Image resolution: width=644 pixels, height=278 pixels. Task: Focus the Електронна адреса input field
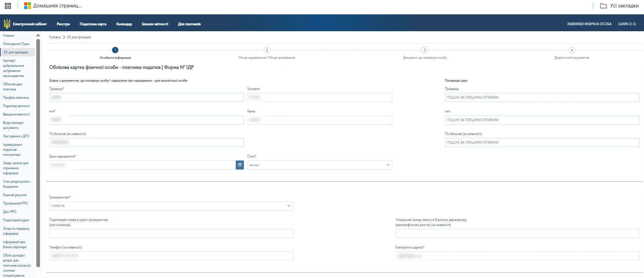click(x=517, y=256)
